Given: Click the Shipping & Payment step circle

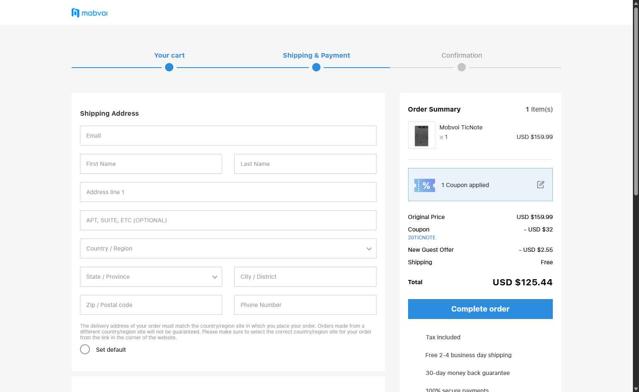Looking at the screenshot, I should pyautogui.click(x=316, y=67).
